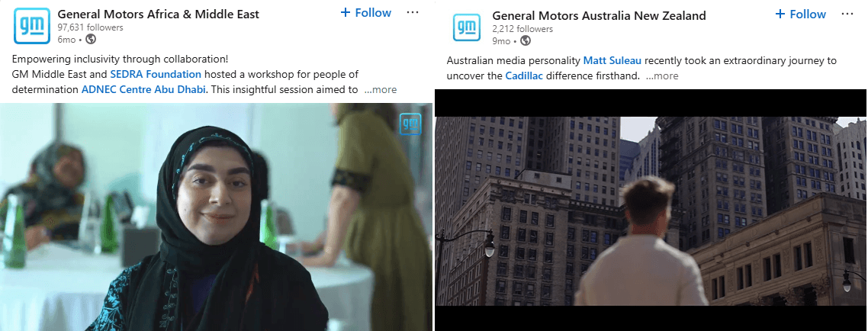Open SEDRA Foundation link
The height and width of the screenshot is (331, 868).
(x=156, y=74)
